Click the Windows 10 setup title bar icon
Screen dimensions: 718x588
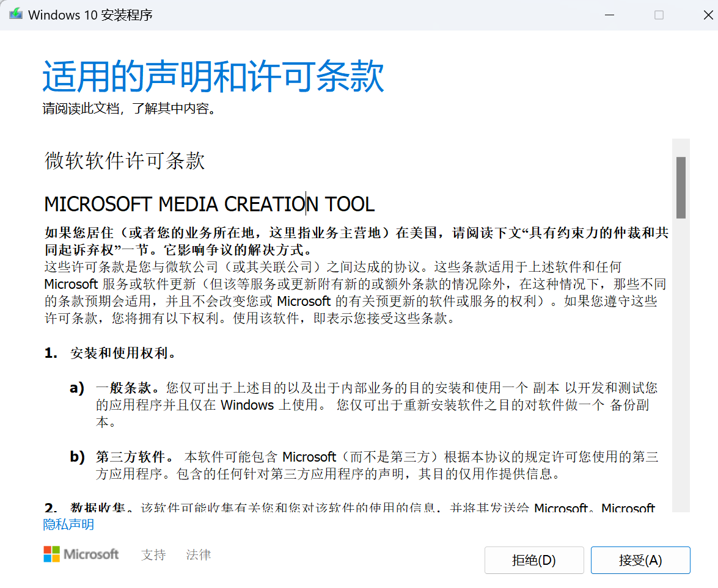tap(15, 14)
